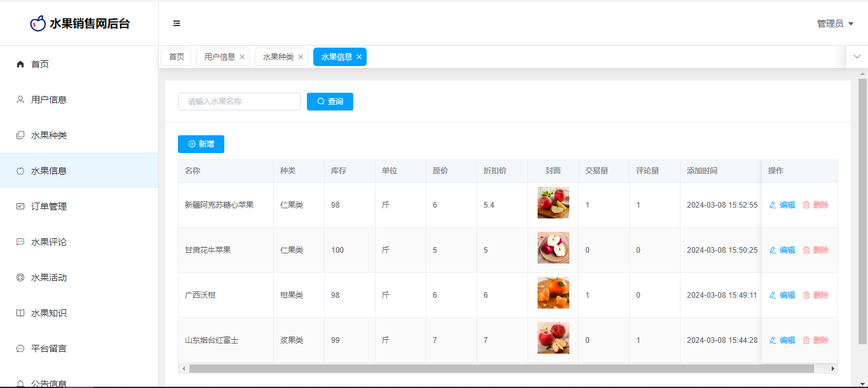The height and width of the screenshot is (388, 868).
Task: Click the copy icon beside 水果种类
Action: click(x=20, y=135)
